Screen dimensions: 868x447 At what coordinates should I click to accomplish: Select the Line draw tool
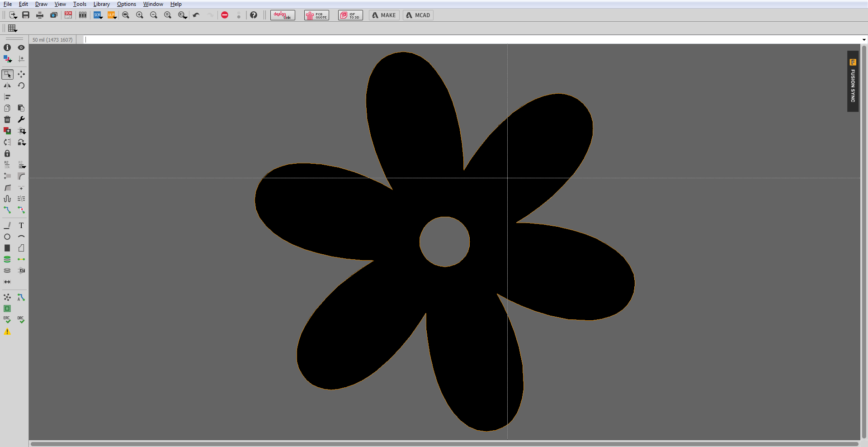pos(7,225)
